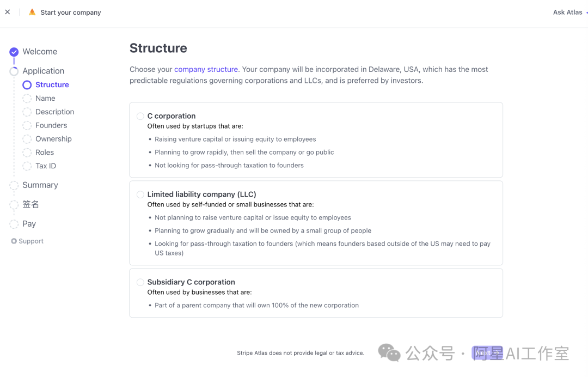This screenshot has height=377, width=588.
Task: Click the X icon to exit setup
Action: pos(8,12)
